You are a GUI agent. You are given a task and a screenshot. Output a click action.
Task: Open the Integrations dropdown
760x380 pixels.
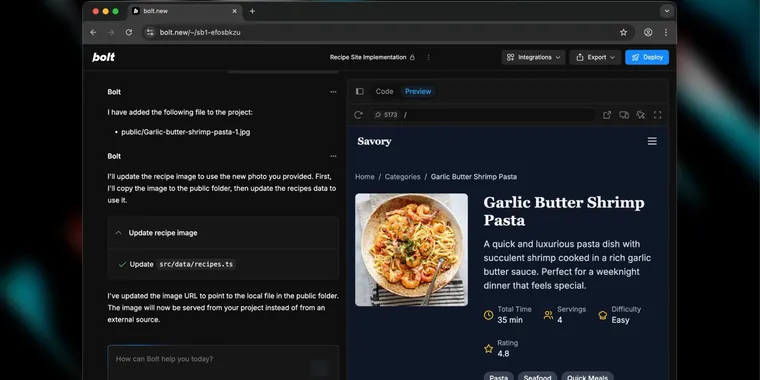[533, 57]
